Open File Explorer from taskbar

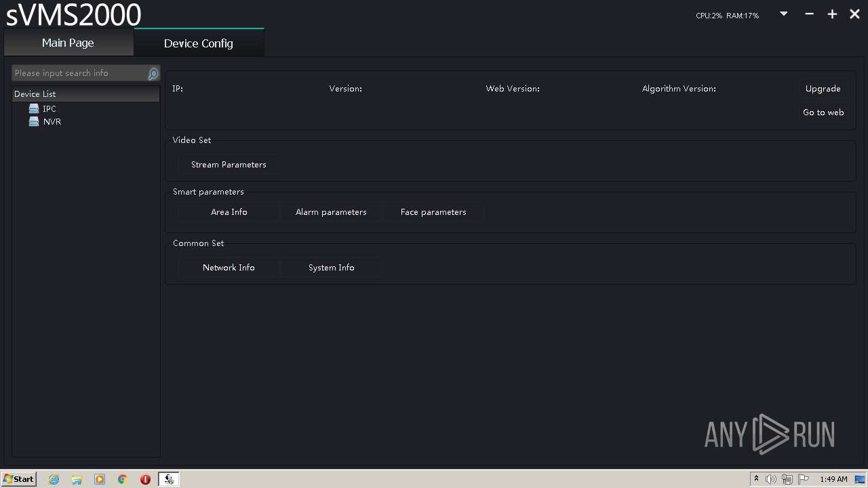pos(77,479)
